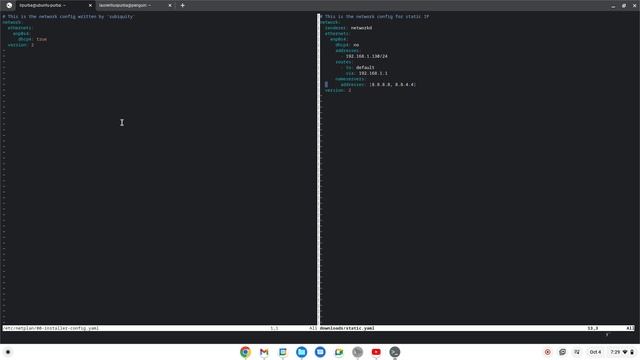The image size is (640, 360).
Task: Maximize the terminal window
Action: pyautogui.click(x=624, y=5)
